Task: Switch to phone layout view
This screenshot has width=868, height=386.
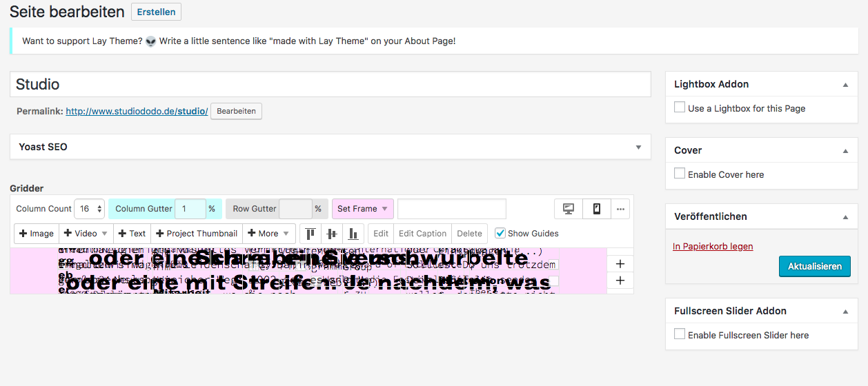Action: click(x=597, y=209)
